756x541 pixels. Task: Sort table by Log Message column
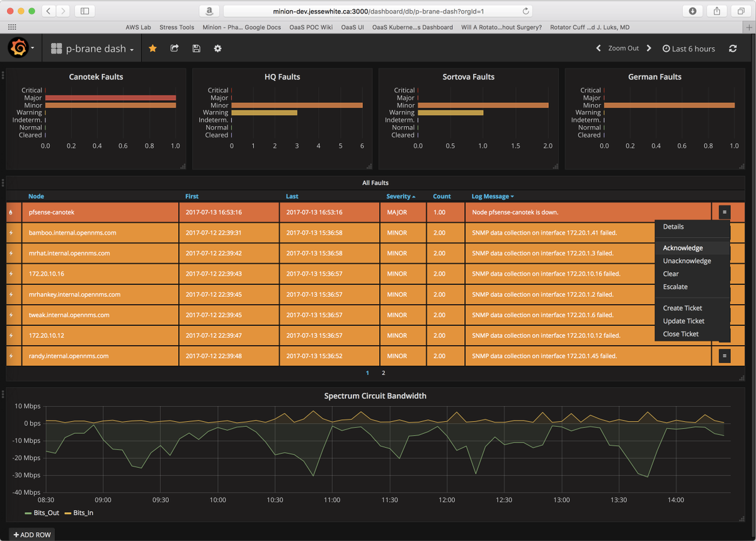(x=493, y=197)
